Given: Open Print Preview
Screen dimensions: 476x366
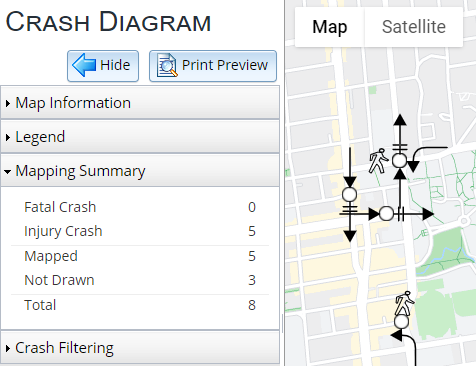Looking at the screenshot, I should click(x=213, y=66).
